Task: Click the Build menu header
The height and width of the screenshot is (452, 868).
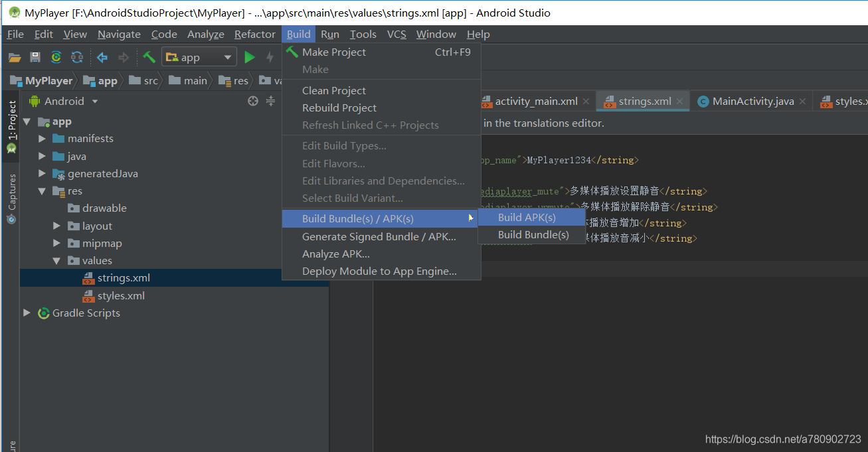Action: pyautogui.click(x=299, y=34)
